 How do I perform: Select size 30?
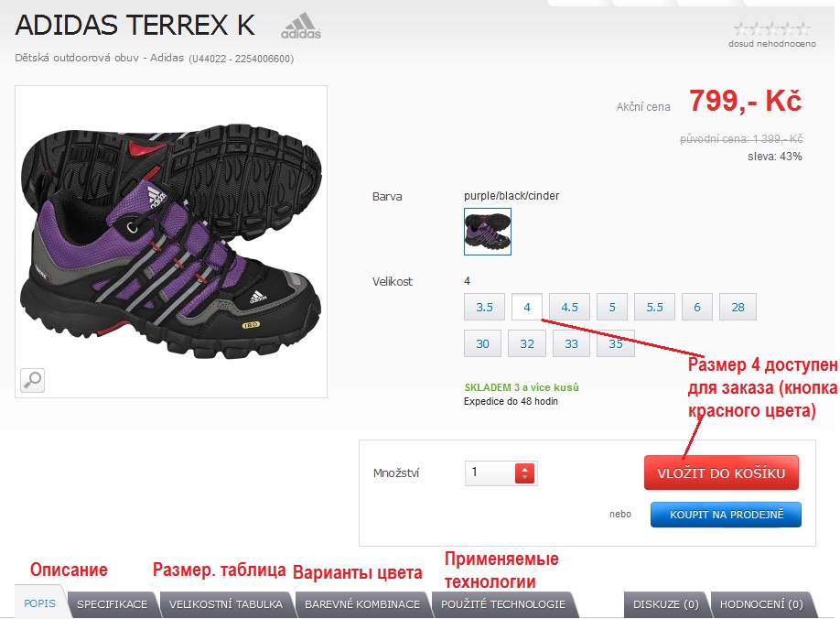pos(482,343)
